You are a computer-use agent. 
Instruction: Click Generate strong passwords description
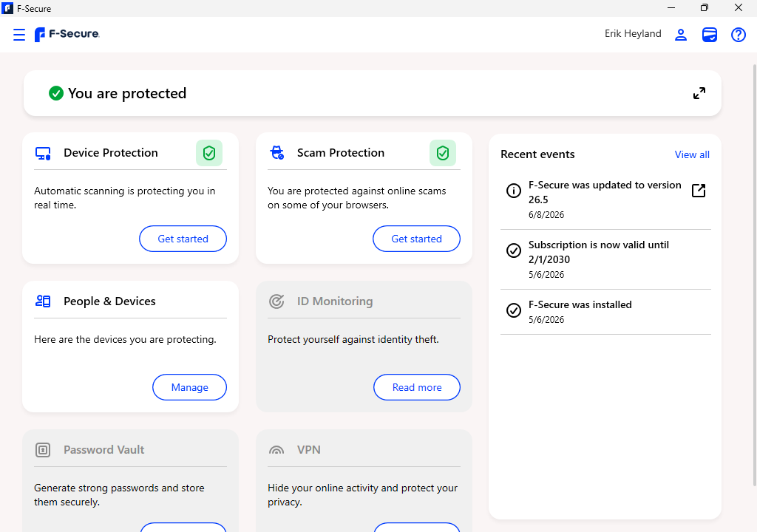tap(119, 495)
